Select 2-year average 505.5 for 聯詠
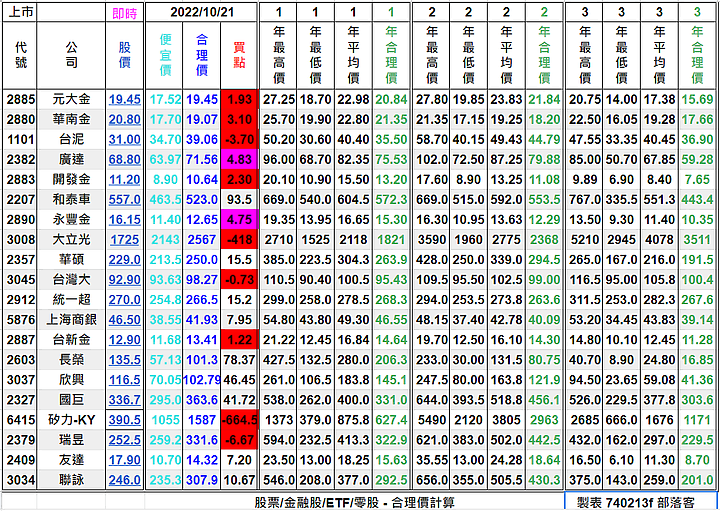The image size is (720, 511). 506,480
